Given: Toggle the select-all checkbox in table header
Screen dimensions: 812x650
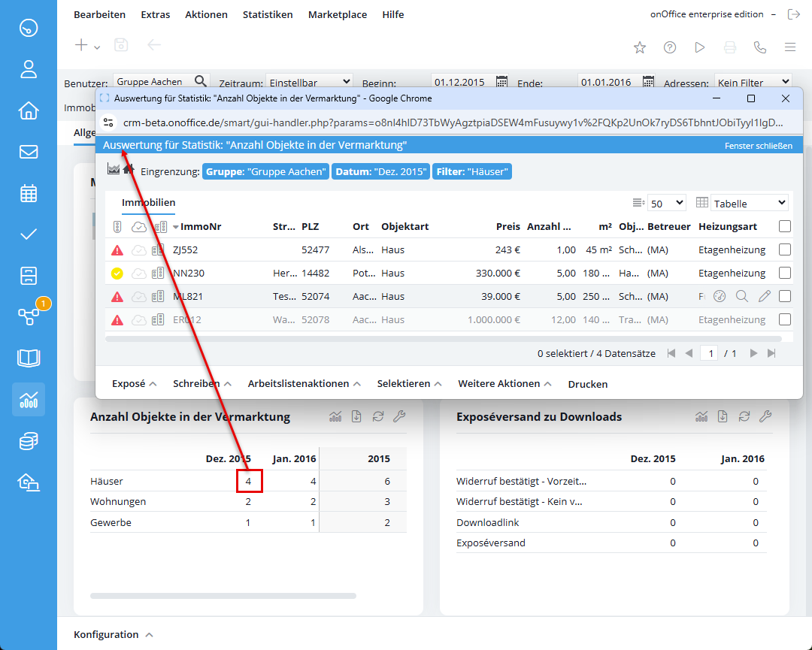Looking at the screenshot, I should point(785,226).
